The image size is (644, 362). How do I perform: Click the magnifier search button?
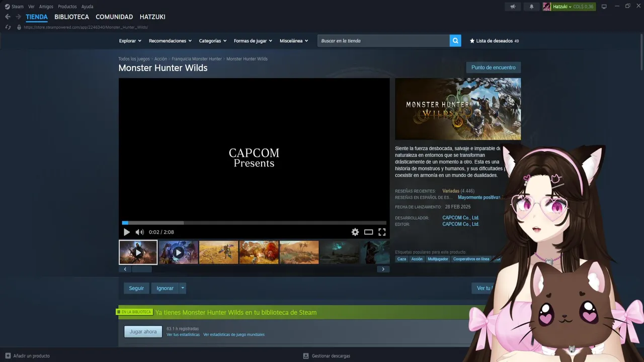[x=455, y=41]
